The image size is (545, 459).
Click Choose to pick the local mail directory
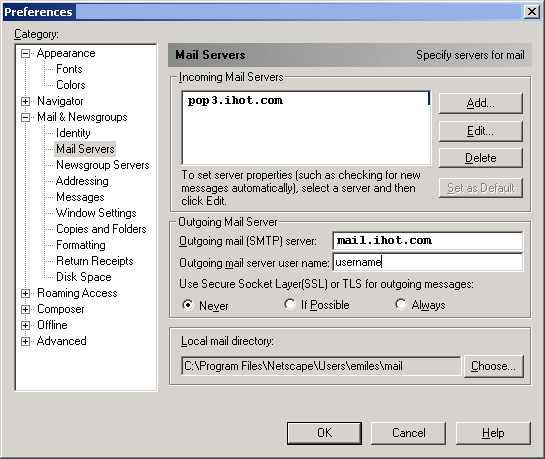[x=494, y=366]
